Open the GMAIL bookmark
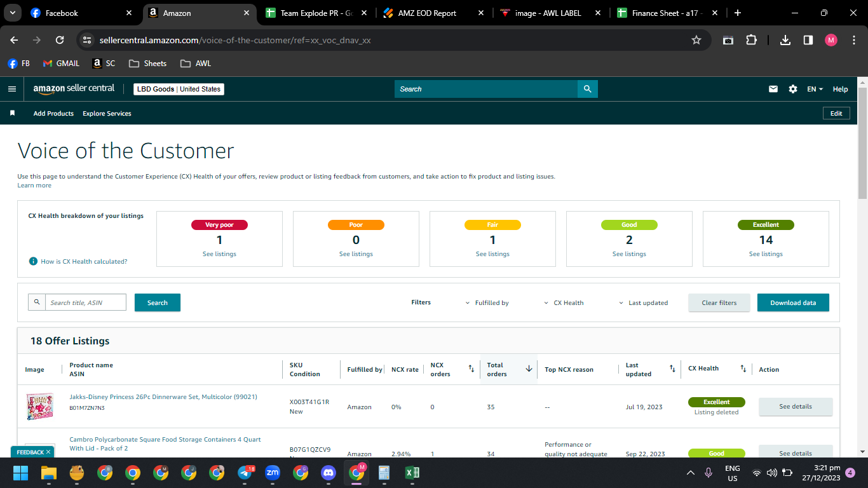The height and width of the screenshot is (488, 868). [61, 64]
